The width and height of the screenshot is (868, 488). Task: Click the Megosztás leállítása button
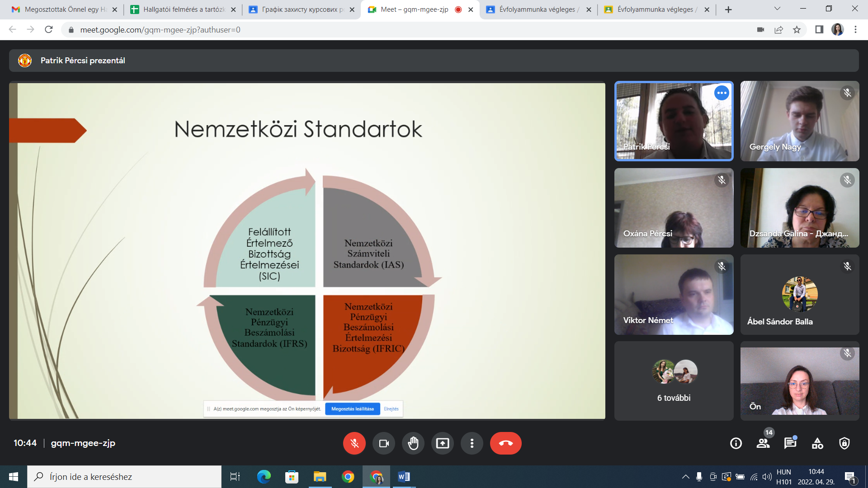352,409
